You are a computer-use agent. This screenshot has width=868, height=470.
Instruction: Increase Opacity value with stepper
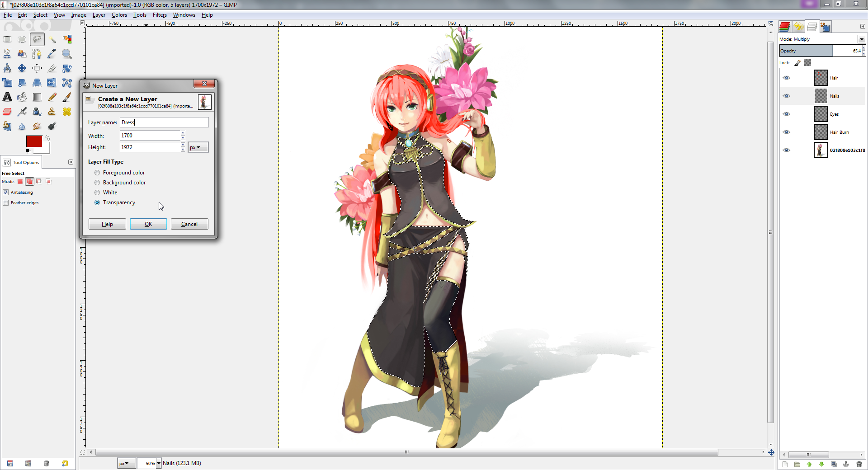[863, 48]
